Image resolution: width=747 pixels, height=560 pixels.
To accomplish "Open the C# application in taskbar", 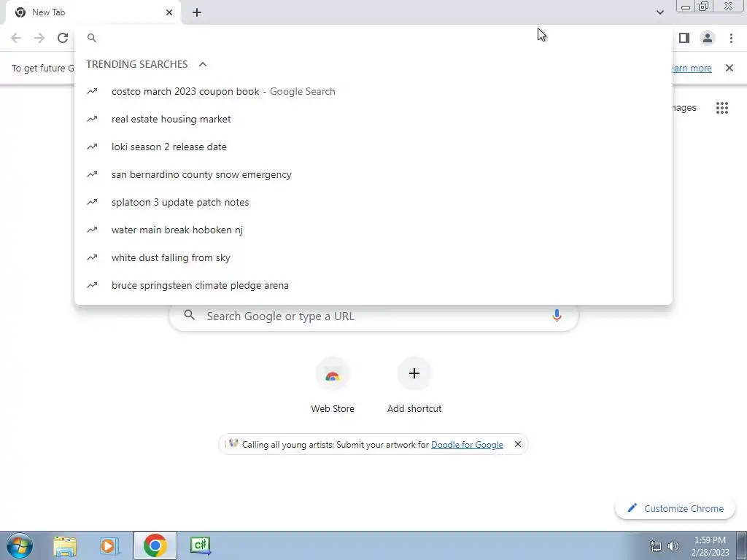I will 200,545.
